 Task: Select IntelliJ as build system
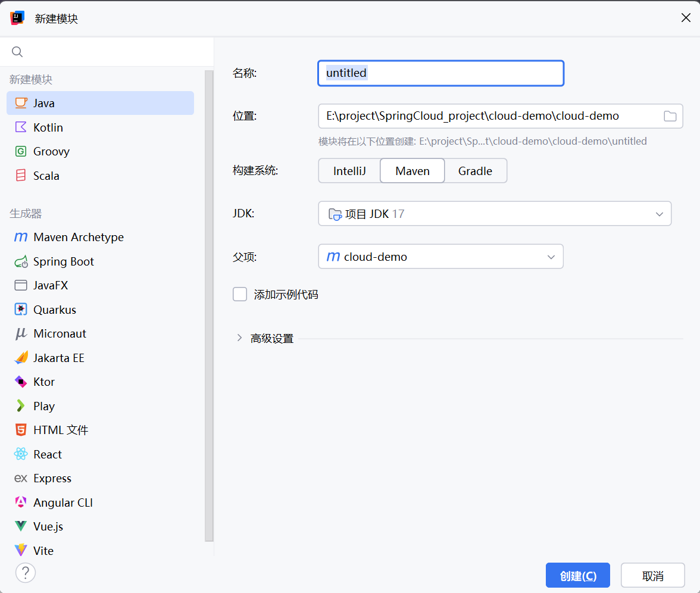coord(349,171)
